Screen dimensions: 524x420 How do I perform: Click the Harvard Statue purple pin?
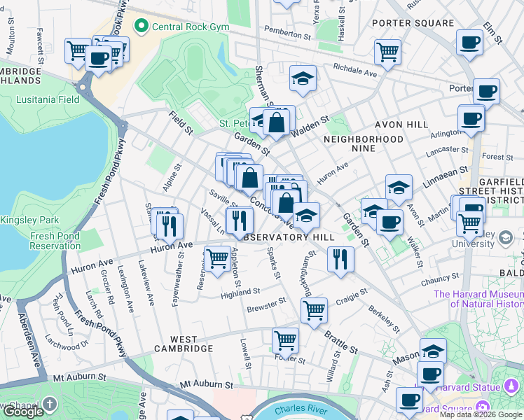click(x=511, y=387)
